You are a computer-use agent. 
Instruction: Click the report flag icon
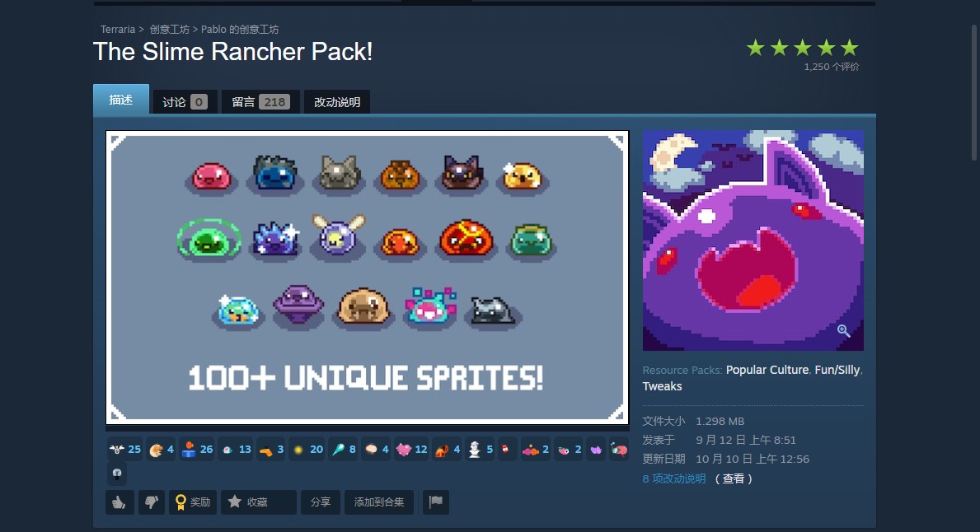coord(436,502)
